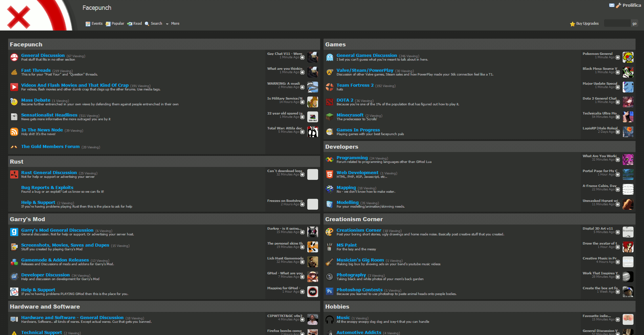Open the Automotive Addicts forum link
Screen dimensions: 644x335
click(359, 333)
